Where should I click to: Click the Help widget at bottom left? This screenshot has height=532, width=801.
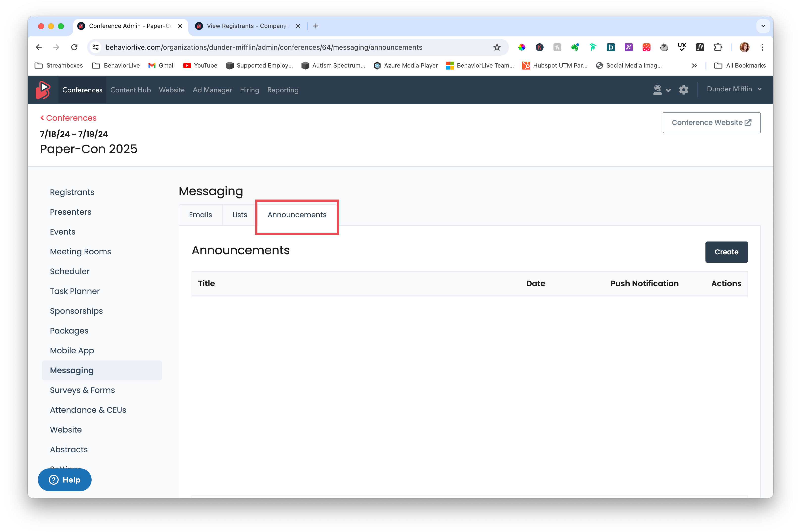click(65, 480)
